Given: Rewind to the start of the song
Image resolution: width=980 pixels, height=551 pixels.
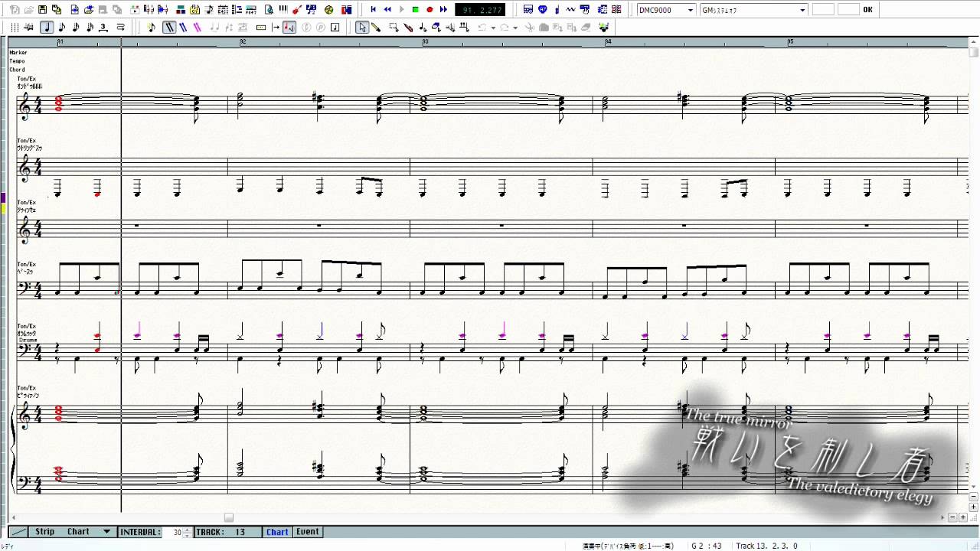Looking at the screenshot, I should click(x=374, y=9).
